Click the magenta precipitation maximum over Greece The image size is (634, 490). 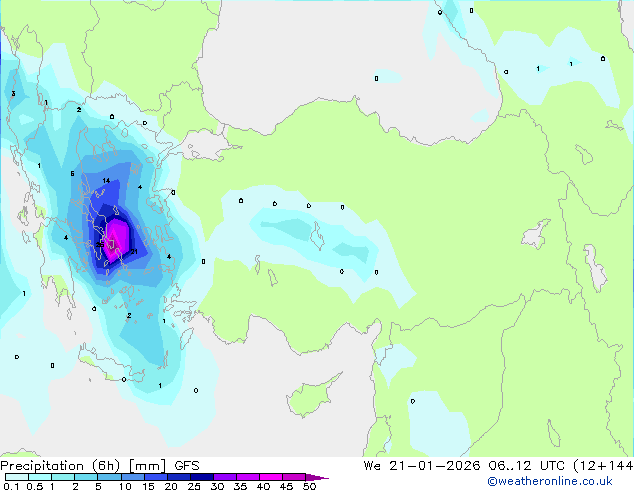(116, 241)
